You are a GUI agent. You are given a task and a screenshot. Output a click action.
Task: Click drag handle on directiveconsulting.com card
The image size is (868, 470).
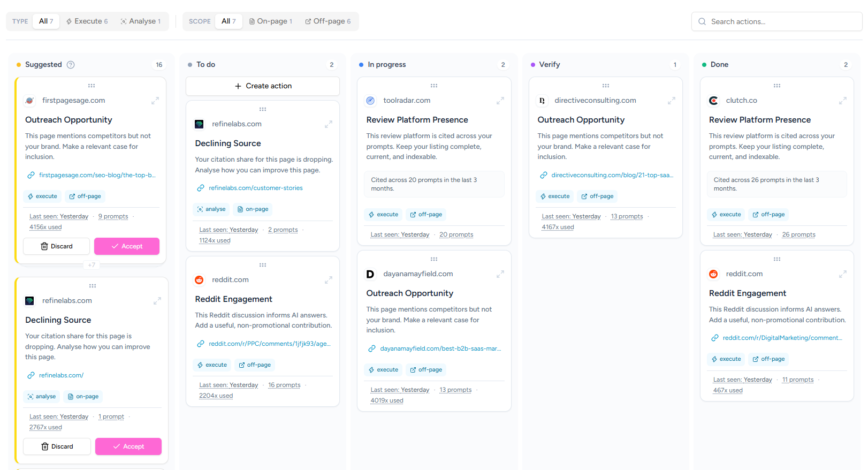click(606, 86)
